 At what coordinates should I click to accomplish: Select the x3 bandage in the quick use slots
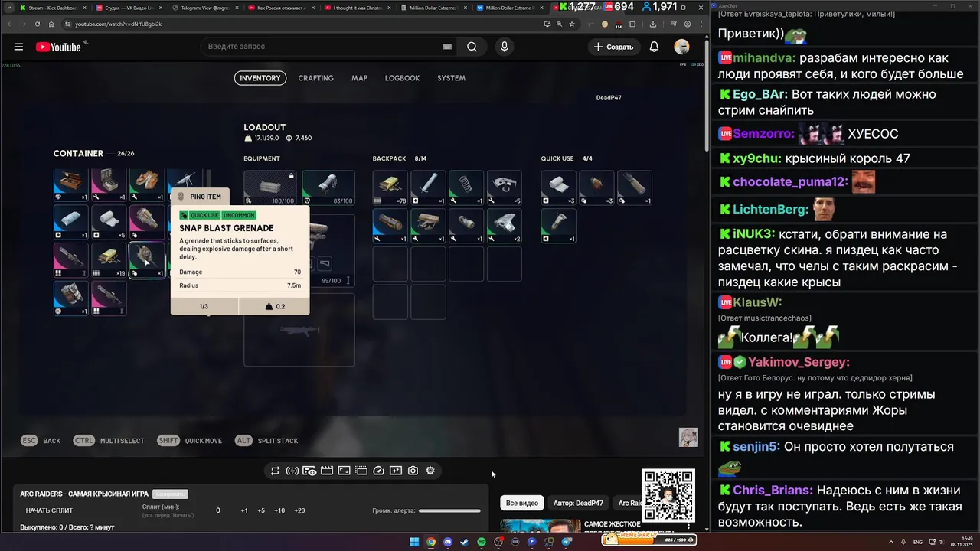point(559,188)
